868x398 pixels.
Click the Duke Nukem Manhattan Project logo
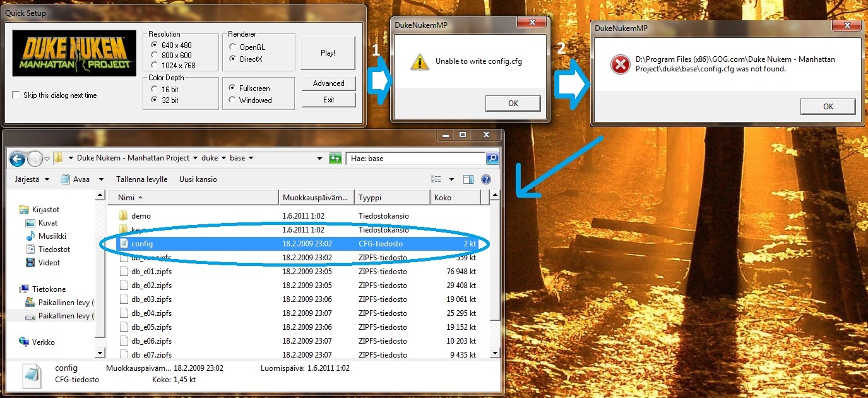(74, 53)
